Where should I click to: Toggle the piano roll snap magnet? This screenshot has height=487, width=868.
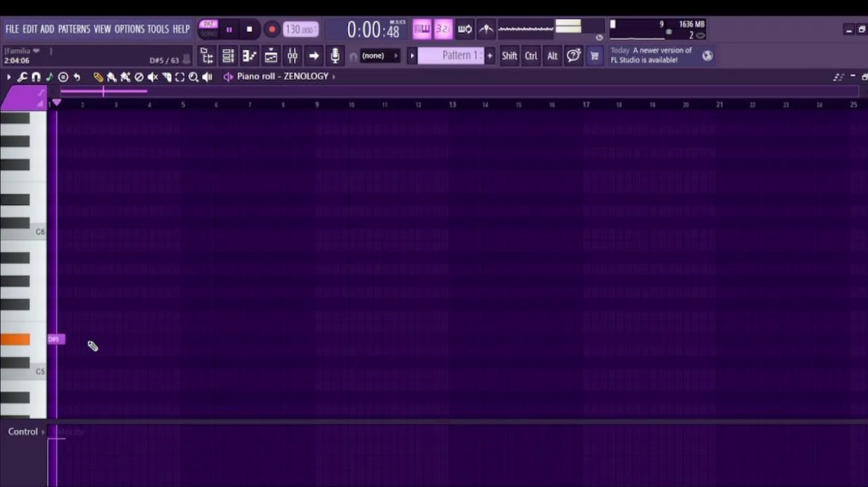36,77
